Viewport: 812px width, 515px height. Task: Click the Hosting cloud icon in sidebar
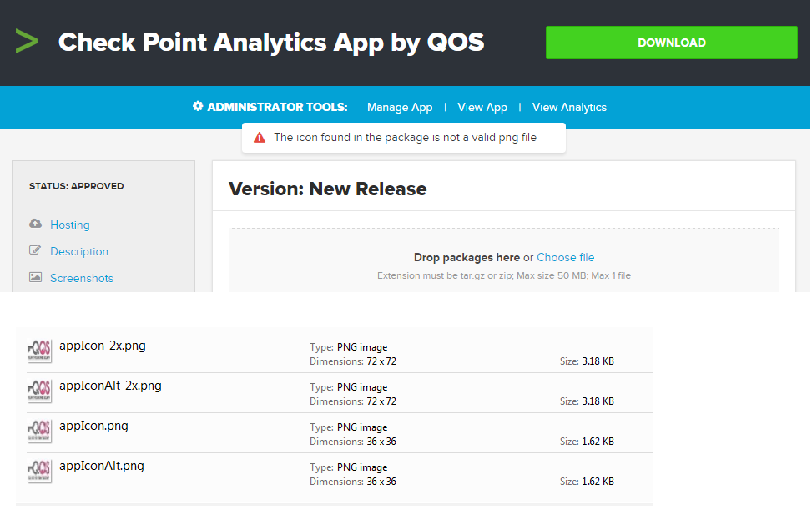click(x=35, y=225)
